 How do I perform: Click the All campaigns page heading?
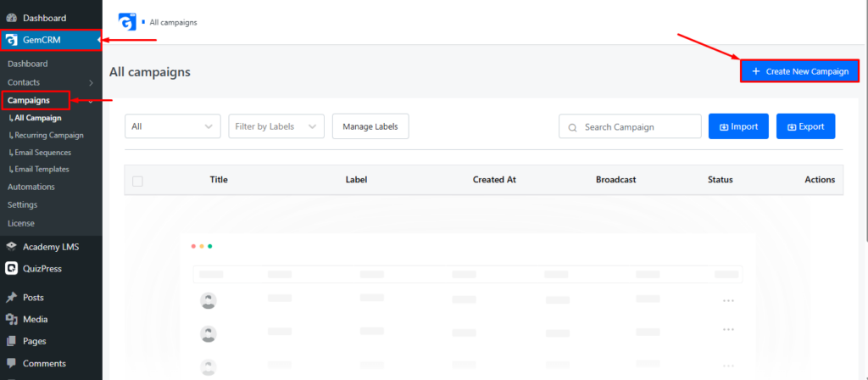click(150, 72)
